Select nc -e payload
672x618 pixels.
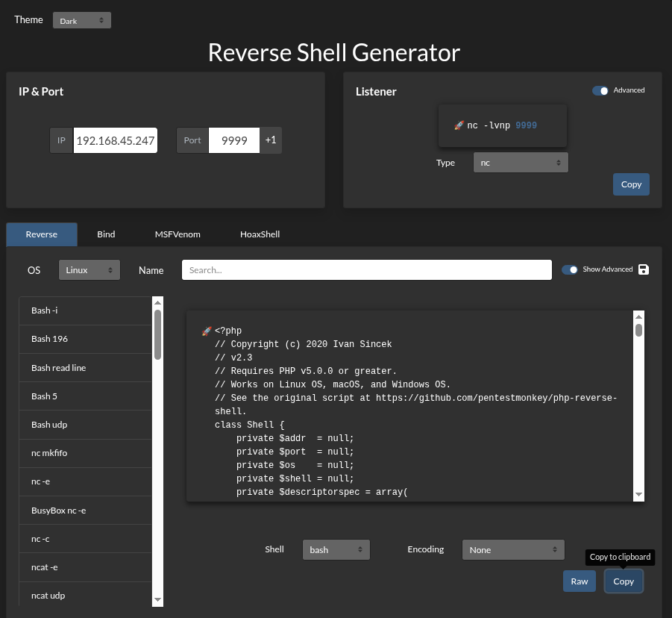coord(85,481)
